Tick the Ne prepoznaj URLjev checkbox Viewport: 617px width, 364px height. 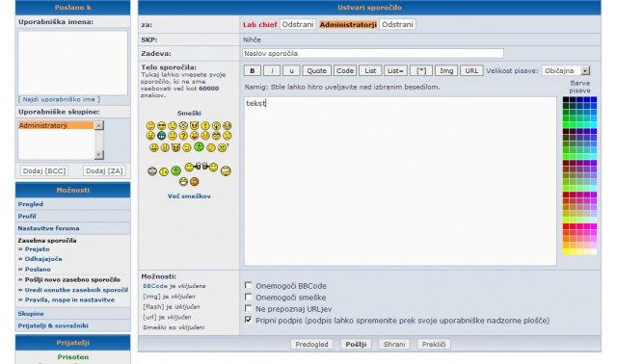(x=248, y=308)
